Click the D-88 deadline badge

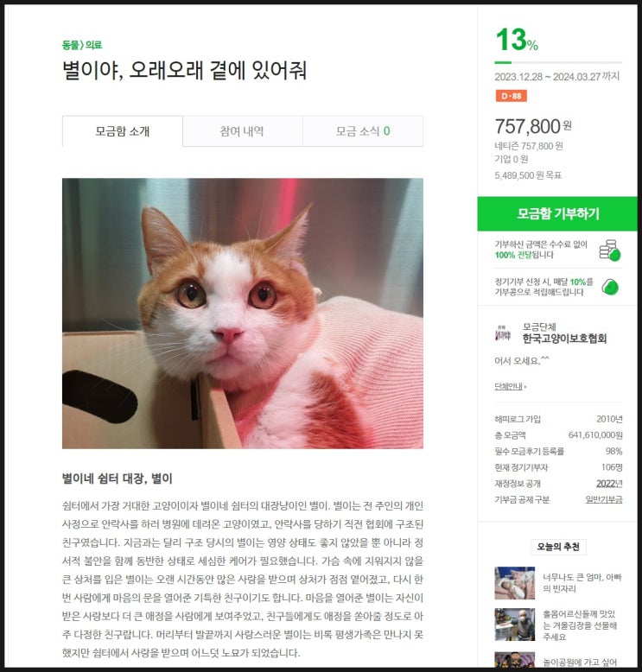point(511,96)
